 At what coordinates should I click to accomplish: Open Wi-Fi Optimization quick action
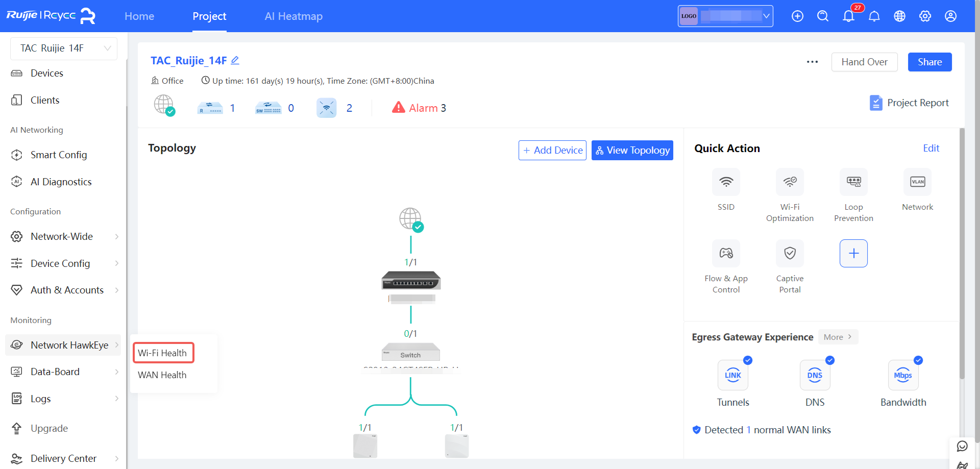(x=790, y=182)
